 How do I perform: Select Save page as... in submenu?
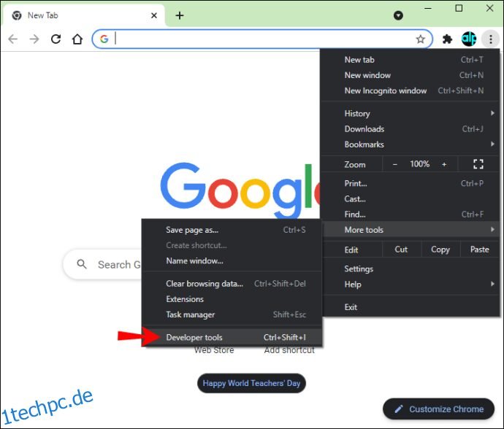point(232,230)
